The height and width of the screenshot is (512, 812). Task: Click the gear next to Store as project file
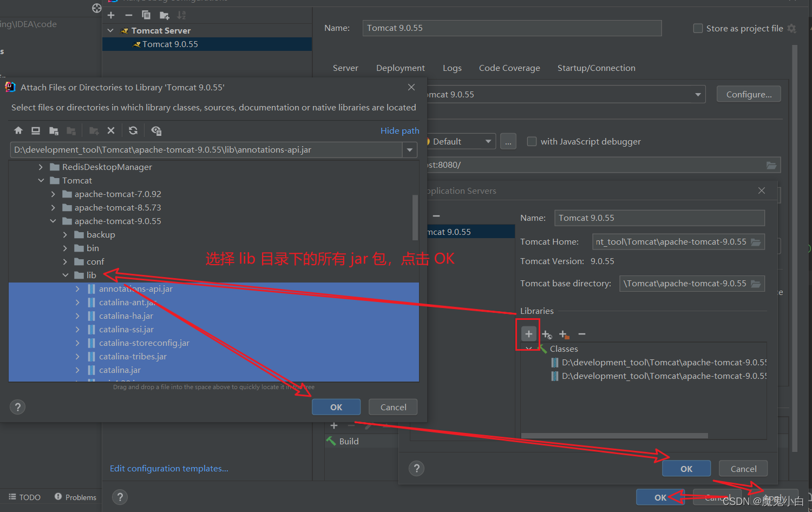point(791,28)
